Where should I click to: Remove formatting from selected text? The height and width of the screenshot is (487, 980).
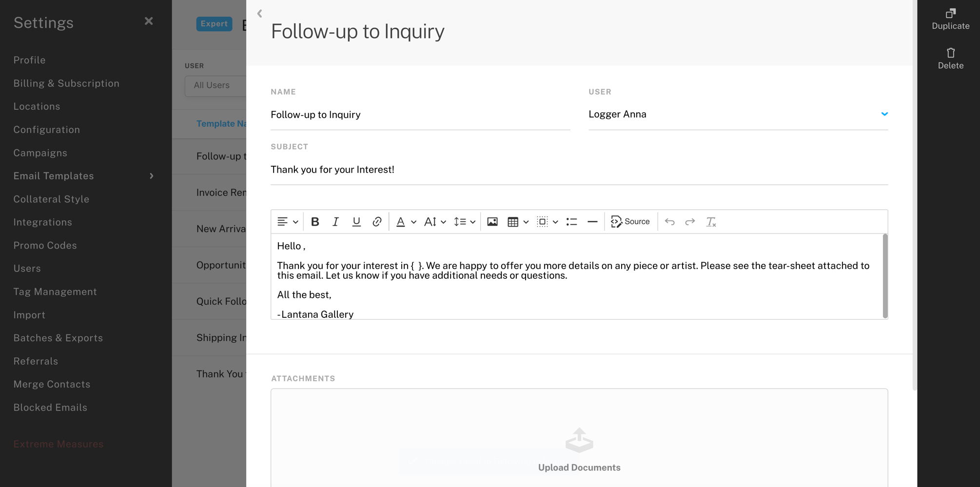point(711,222)
